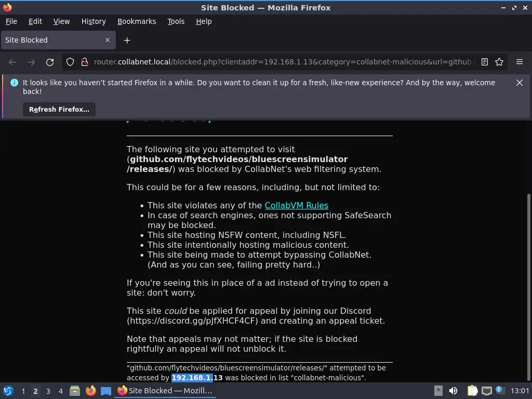The width and height of the screenshot is (532, 399).
Task: Open the desktop start menu icon
Action: click(x=8, y=391)
